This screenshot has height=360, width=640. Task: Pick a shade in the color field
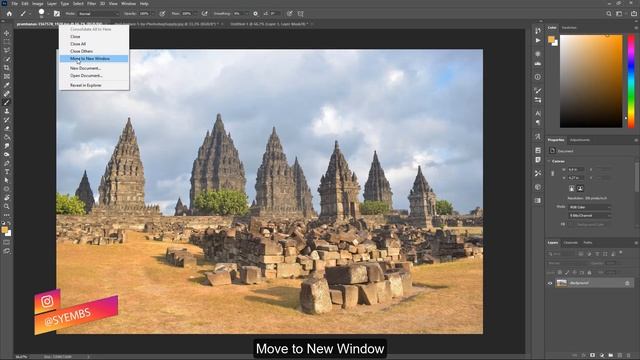[x=591, y=81]
